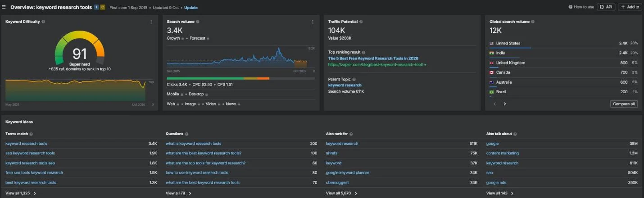Viewport: 644px width, 198px height.
Task: Select the India row in Global volume
Action: [563, 53]
